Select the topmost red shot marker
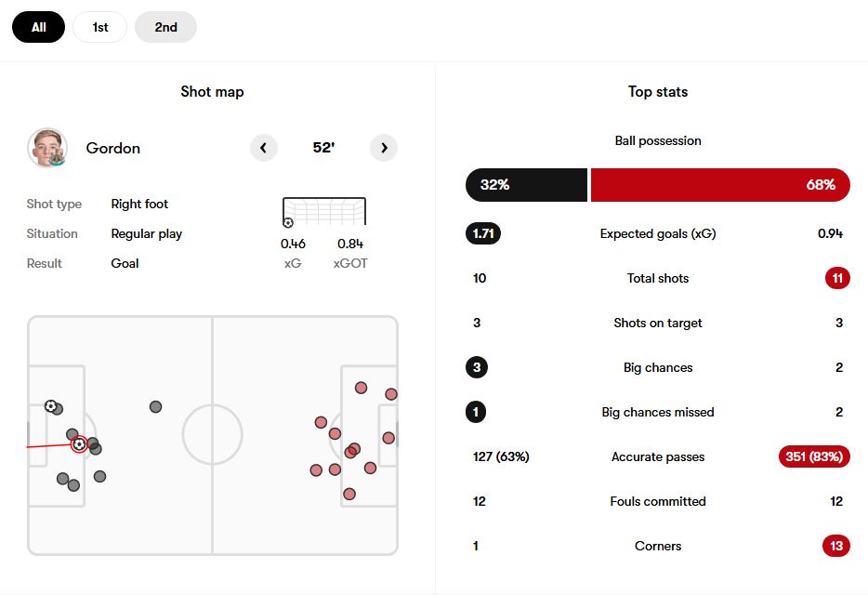 click(361, 388)
